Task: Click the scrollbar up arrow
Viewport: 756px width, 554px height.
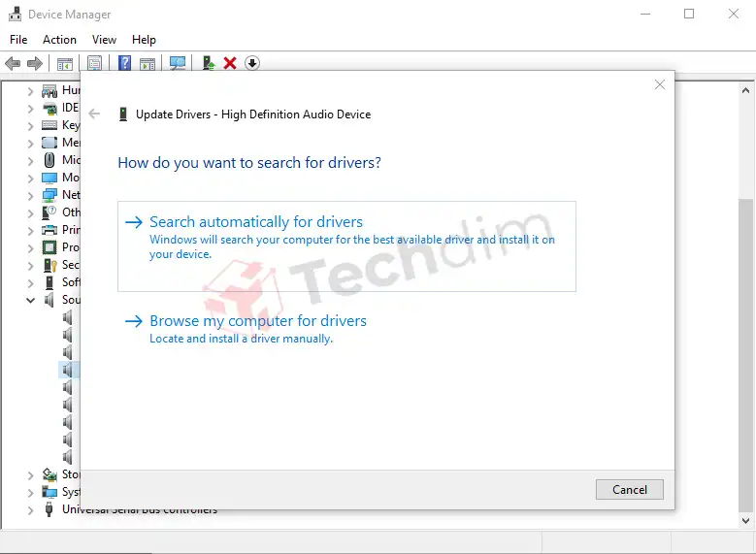Action: click(x=745, y=90)
